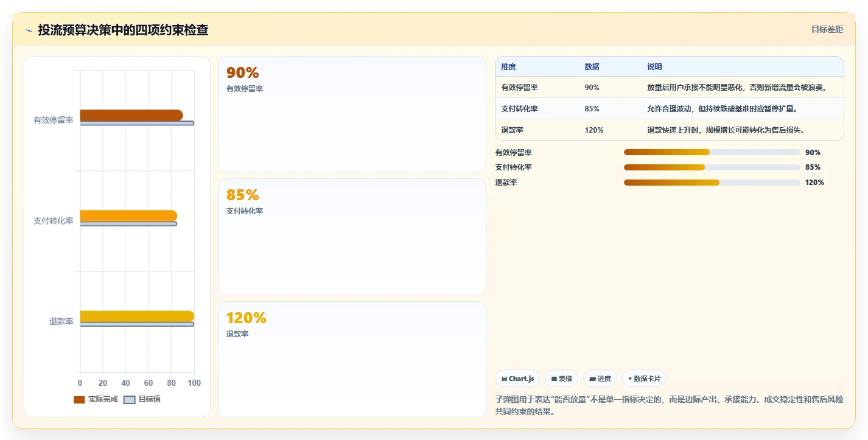Open the 85% 支付转化率 data card
Viewport: 868px width, 440px height.
pos(352,237)
